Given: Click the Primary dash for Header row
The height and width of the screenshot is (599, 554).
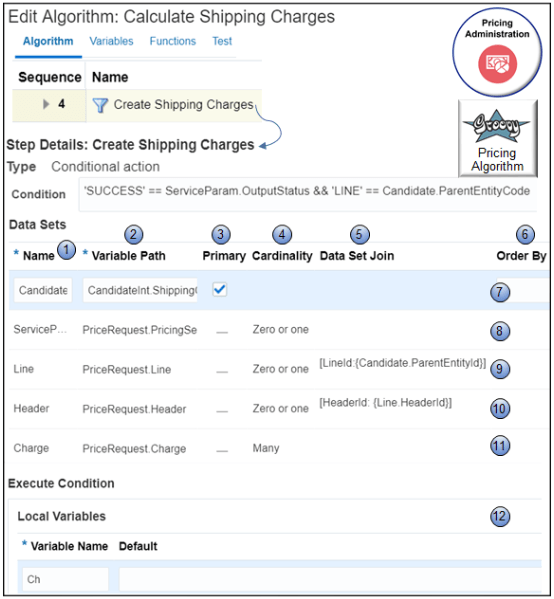Looking at the screenshot, I should coord(222,412).
